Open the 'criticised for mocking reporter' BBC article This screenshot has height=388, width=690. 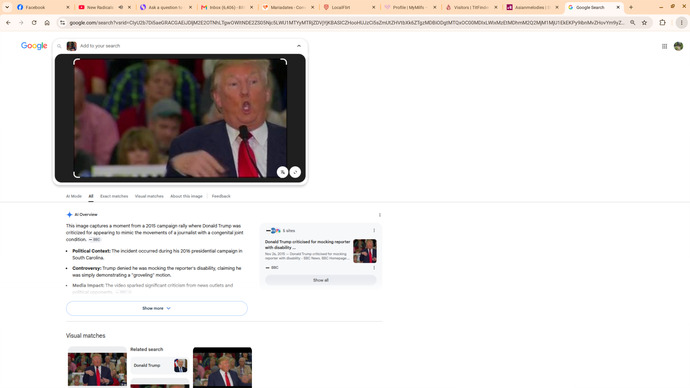[307, 245]
